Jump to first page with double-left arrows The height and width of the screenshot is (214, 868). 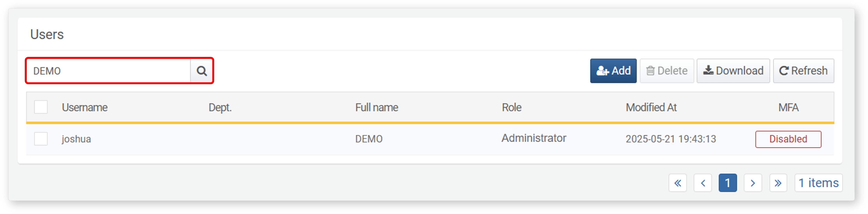(677, 183)
